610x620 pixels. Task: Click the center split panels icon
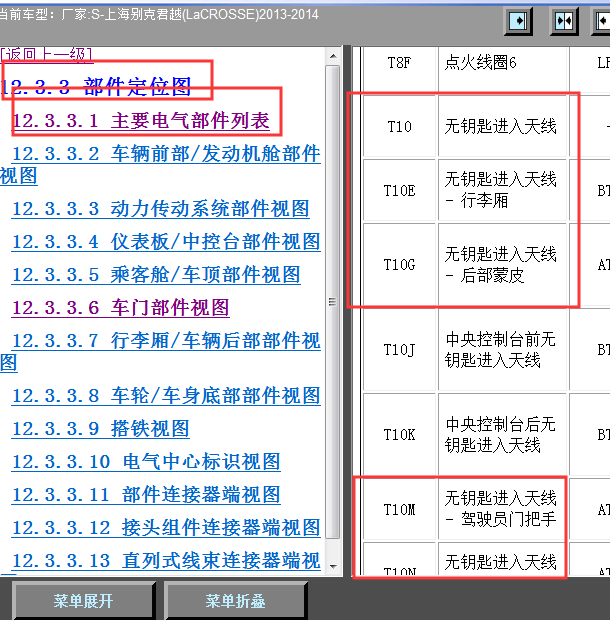564,21
